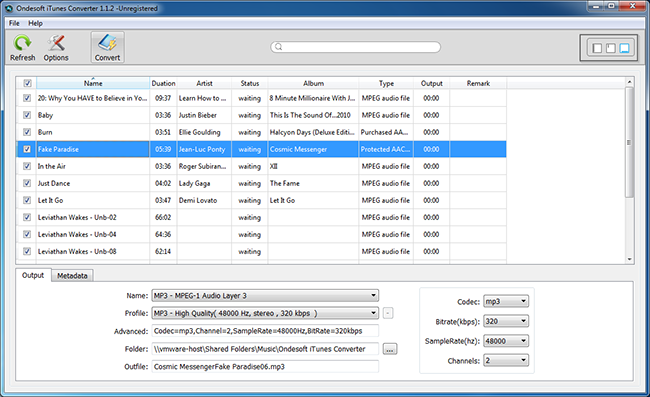The image size is (650, 397).
Task: Click the 66:02 duration cell
Action: click(x=163, y=217)
